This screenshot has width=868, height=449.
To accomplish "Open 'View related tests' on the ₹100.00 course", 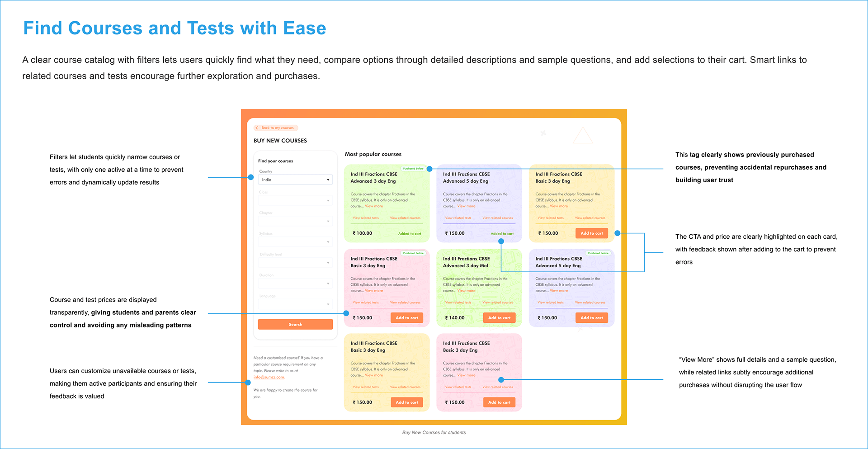I will click(366, 218).
